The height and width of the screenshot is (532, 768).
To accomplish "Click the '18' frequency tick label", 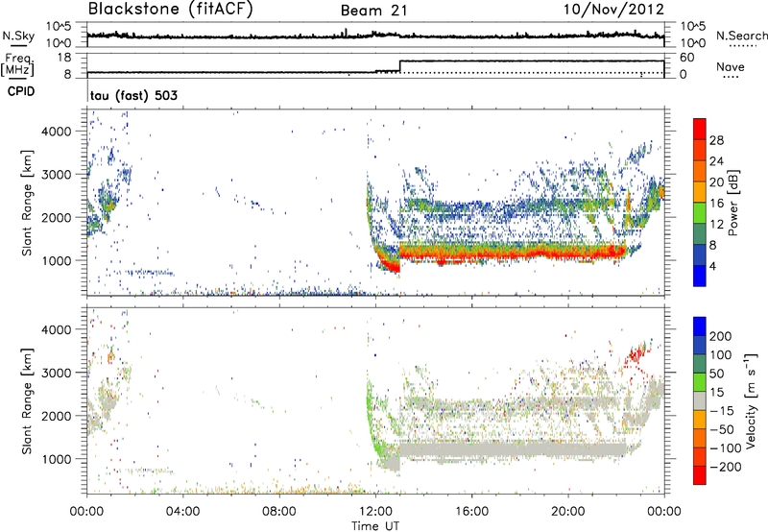I will (63, 58).
